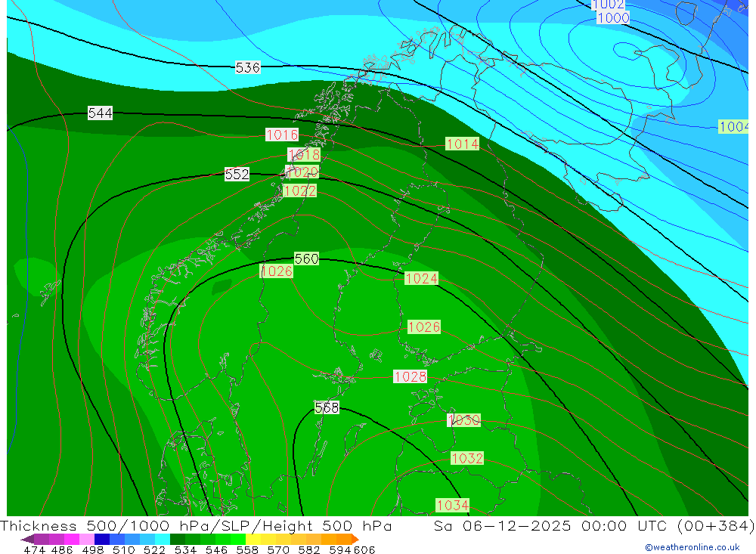Viewport: 756px width, 554px height.
Task: Click legend value 546
Action: click(x=216, y=549)
